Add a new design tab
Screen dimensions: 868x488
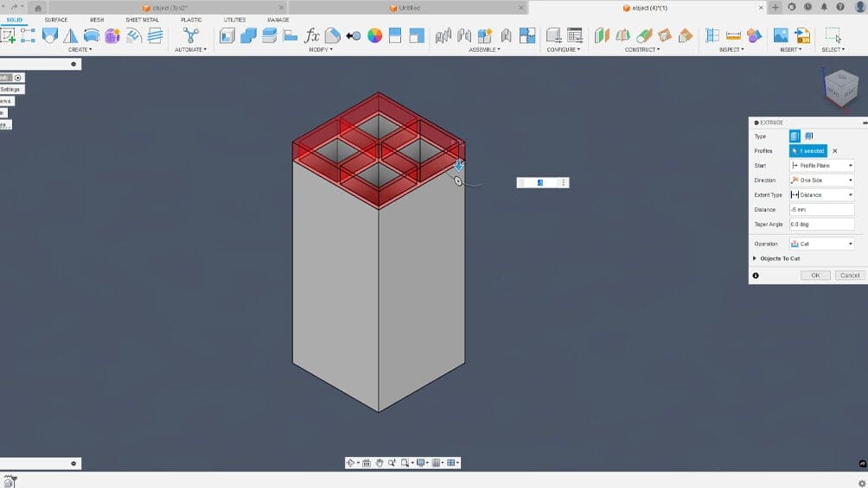coord(775,8)
